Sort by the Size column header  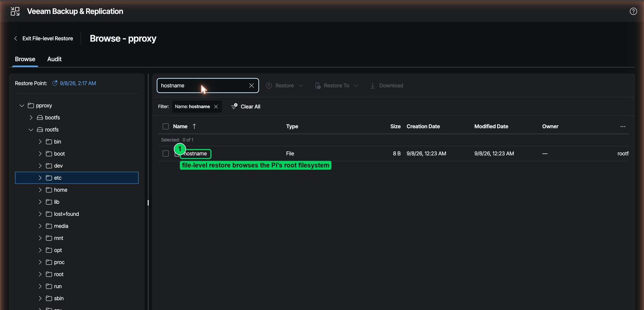[395, 126]
